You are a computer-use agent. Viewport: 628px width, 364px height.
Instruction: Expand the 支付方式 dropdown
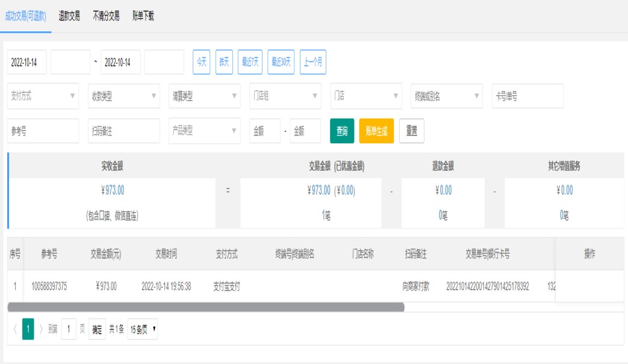pyautogui.click(x=43, y=96)
